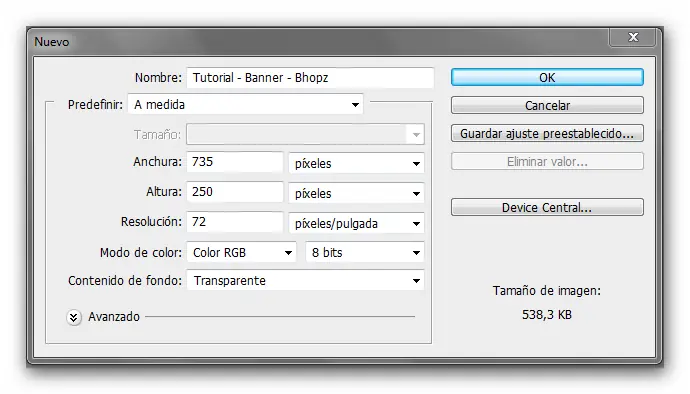690x394 pixels.
Task: Open the Contenido de fondo dropdown
Action: [305, 280]
